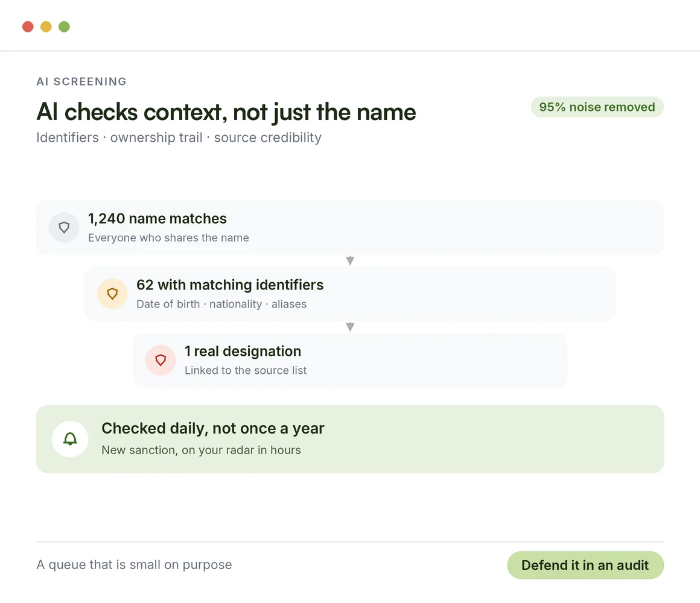The width and height of the screenshot is (700, 603).
Task: Click the AI SCREENING section label
Action: pos(81,81)
